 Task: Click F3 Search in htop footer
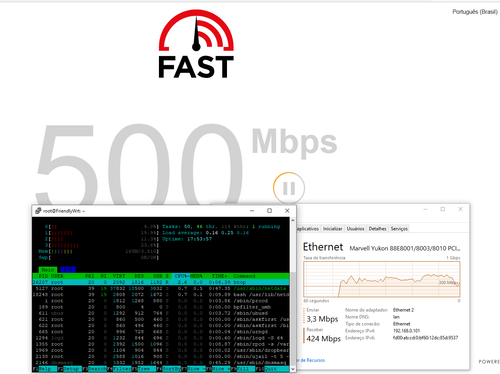(x=94, y=369)
